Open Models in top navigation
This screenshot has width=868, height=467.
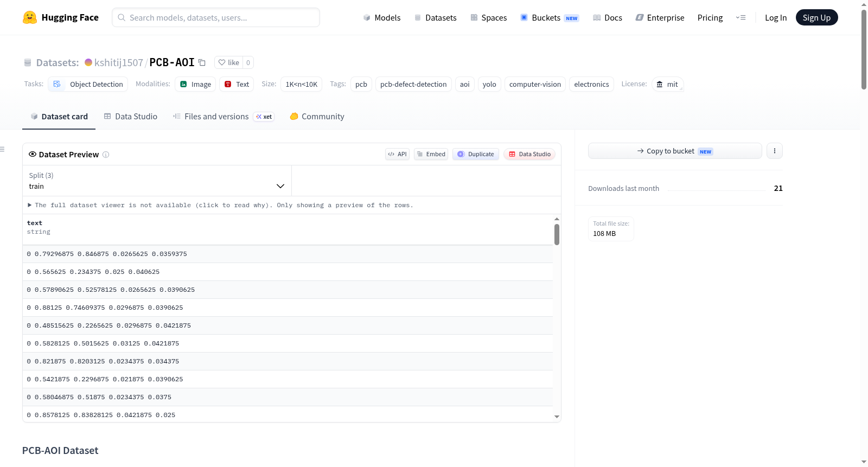[382, 17]
